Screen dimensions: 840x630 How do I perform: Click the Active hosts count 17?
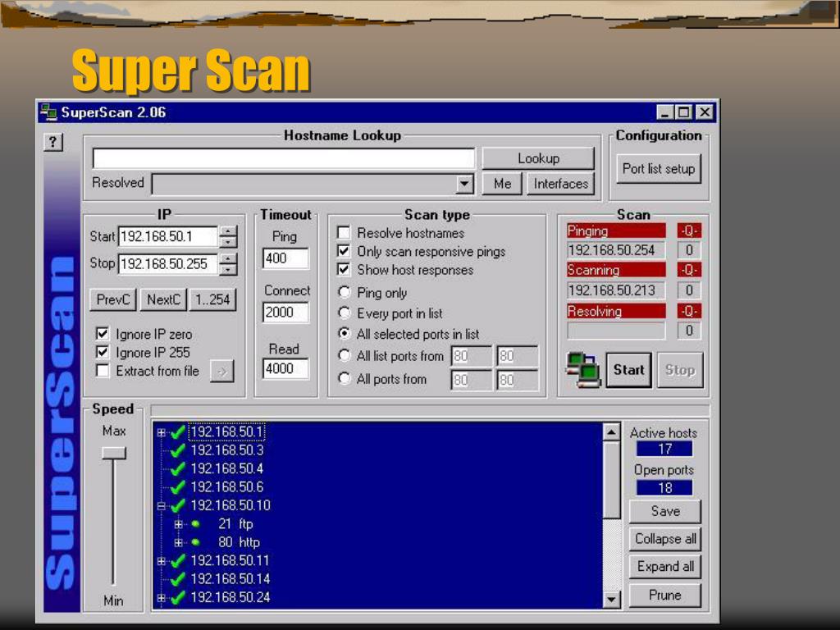664,449
